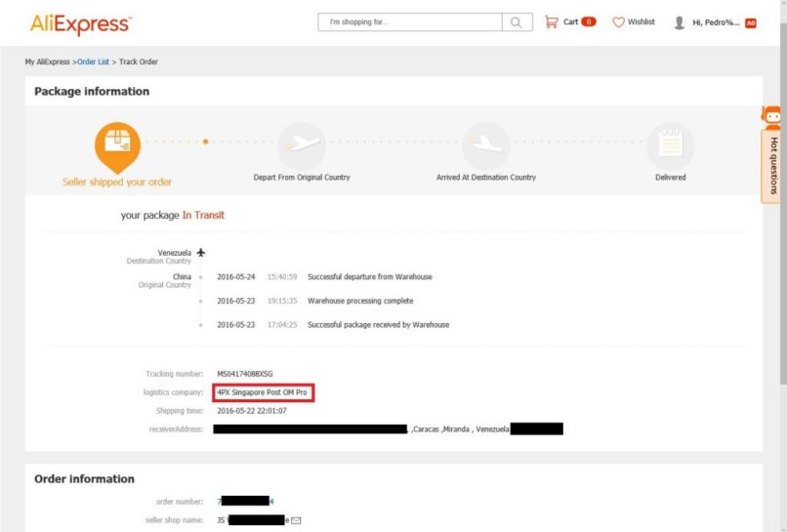Click shipping time 2016-05-22 22:01:07

[252, 411]
